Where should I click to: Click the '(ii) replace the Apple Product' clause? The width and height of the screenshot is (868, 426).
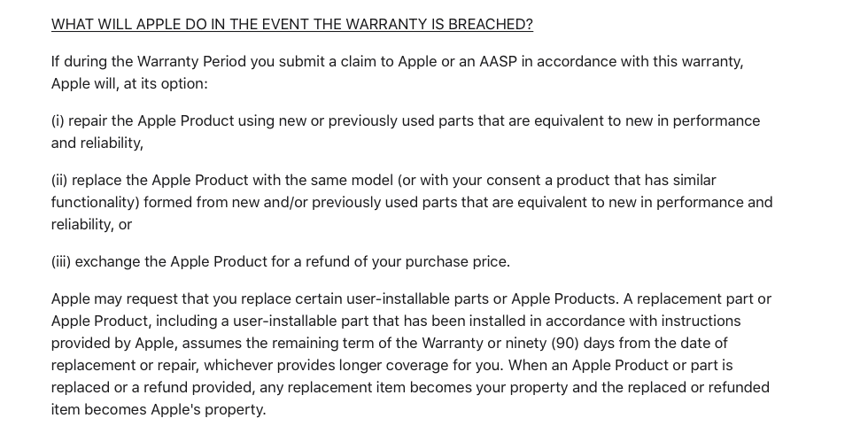412,202
